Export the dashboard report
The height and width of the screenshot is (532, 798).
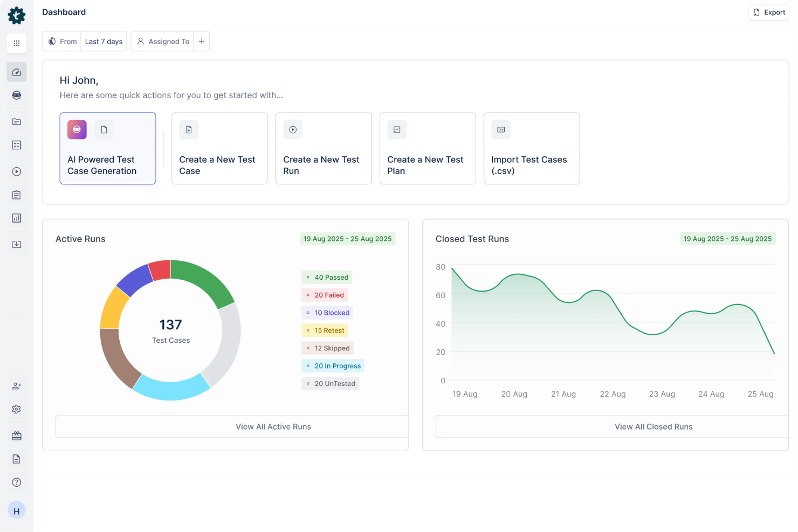tap(768, 12)
